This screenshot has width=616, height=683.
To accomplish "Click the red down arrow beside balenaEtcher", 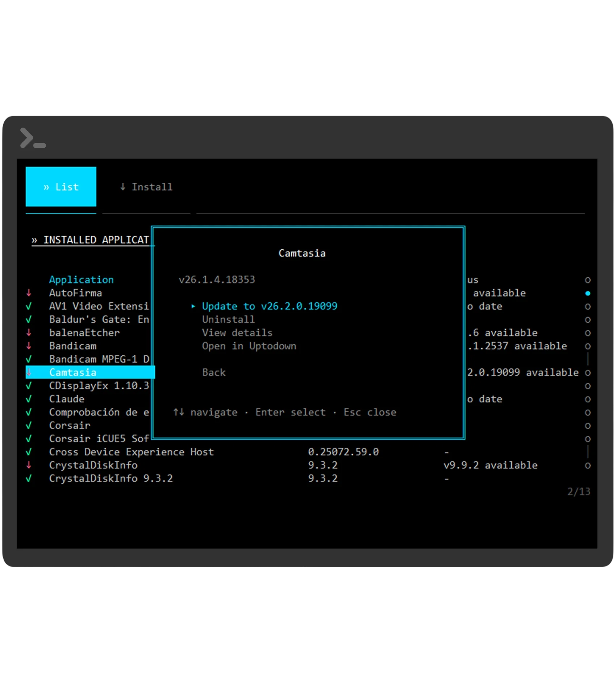I will click(29, 332).
